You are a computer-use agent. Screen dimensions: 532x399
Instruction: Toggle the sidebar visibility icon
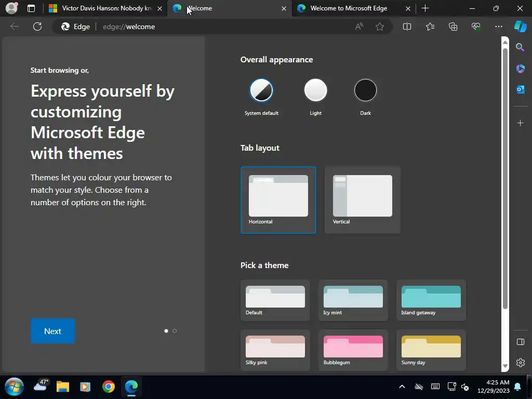[520, 342]
